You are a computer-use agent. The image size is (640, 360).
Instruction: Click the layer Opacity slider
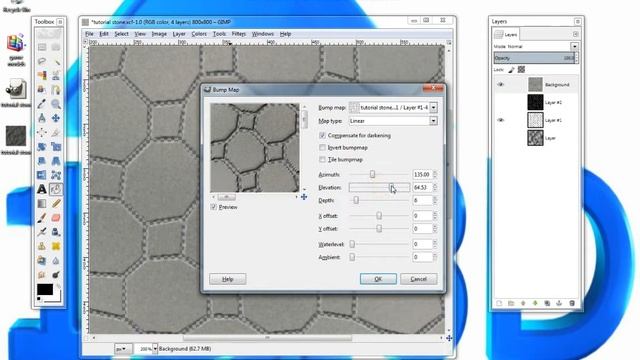coord(534,58)
